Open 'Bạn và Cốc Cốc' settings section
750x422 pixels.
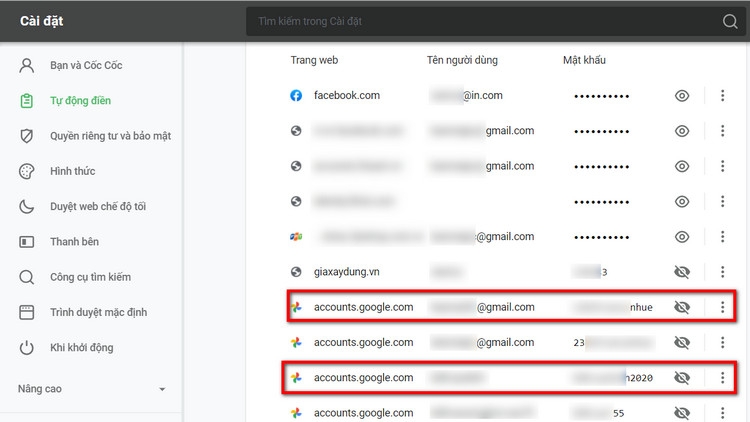pyautogui.click(x=86, y=66)
